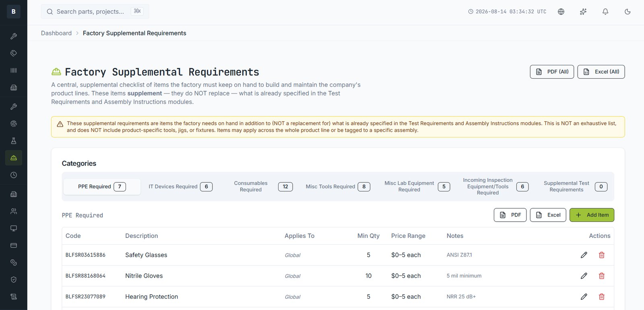Open the scroll document icon in the sidebar
The height and width of the screenshot is (310, 644).
[14, 297]
